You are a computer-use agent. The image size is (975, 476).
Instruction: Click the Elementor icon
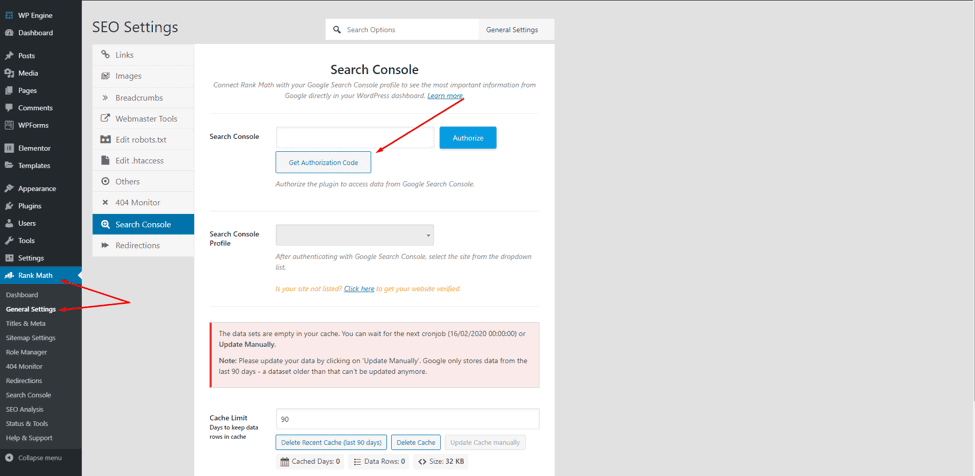click(9, 148)
